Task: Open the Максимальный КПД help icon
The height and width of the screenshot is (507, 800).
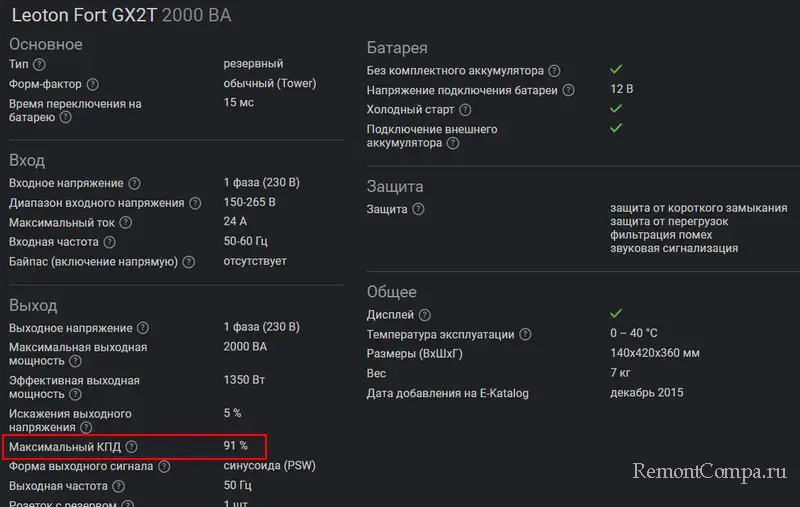Action: 131,447
